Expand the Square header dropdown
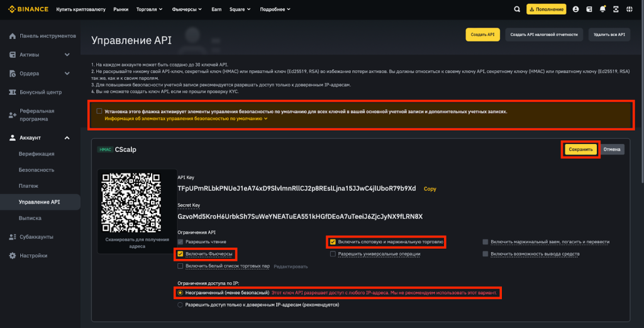Screen dimensions: 644x328 click(x=240, y=9)
